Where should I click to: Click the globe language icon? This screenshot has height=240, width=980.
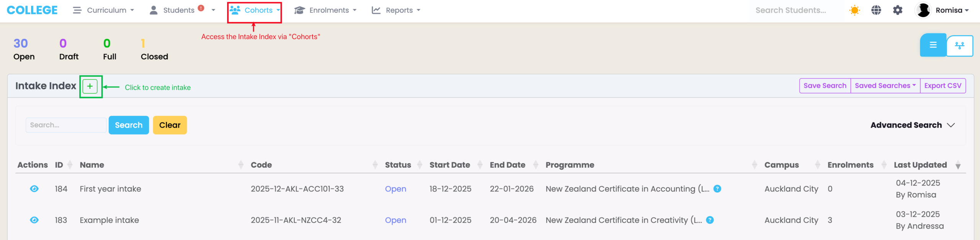coord(876,10)
